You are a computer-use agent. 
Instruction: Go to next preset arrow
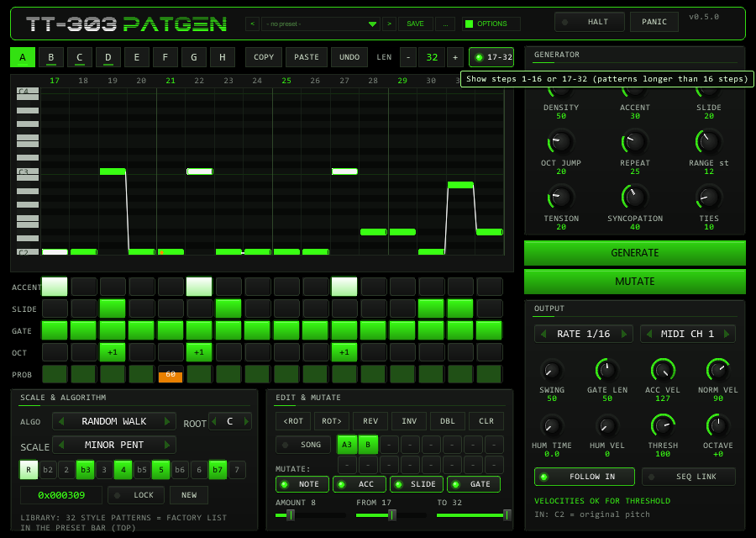(x=389, y=24)
